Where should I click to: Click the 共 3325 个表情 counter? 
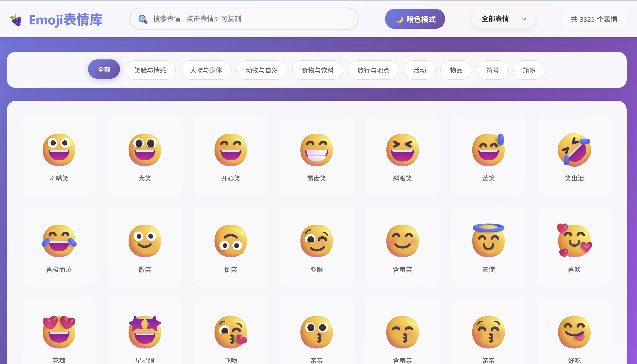594,19
